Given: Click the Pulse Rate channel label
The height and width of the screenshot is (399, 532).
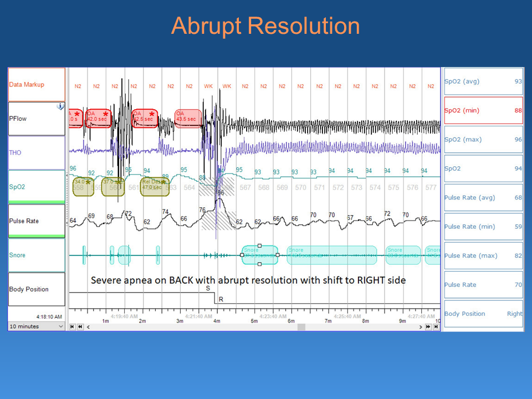Looking at the screenshot, I should click(x=37, y=221).
